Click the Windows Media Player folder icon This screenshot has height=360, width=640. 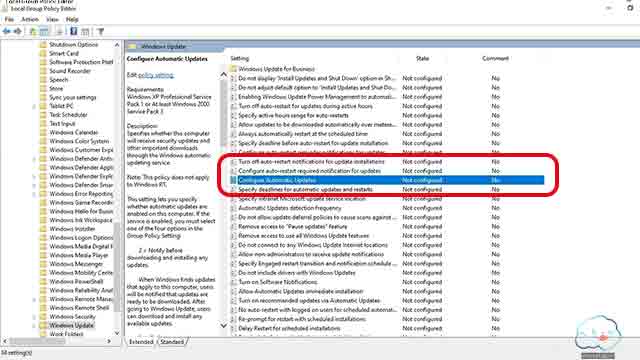click(43, 256)
